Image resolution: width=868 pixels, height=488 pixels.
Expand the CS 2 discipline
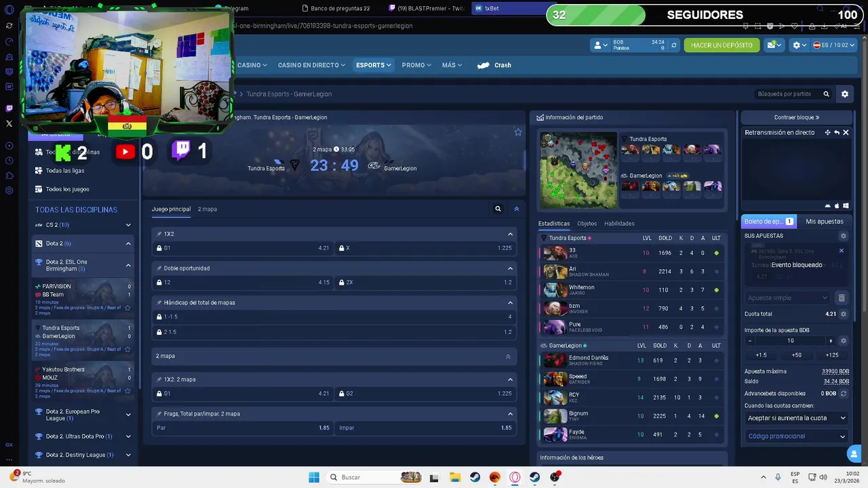click(x=128, y=225)
